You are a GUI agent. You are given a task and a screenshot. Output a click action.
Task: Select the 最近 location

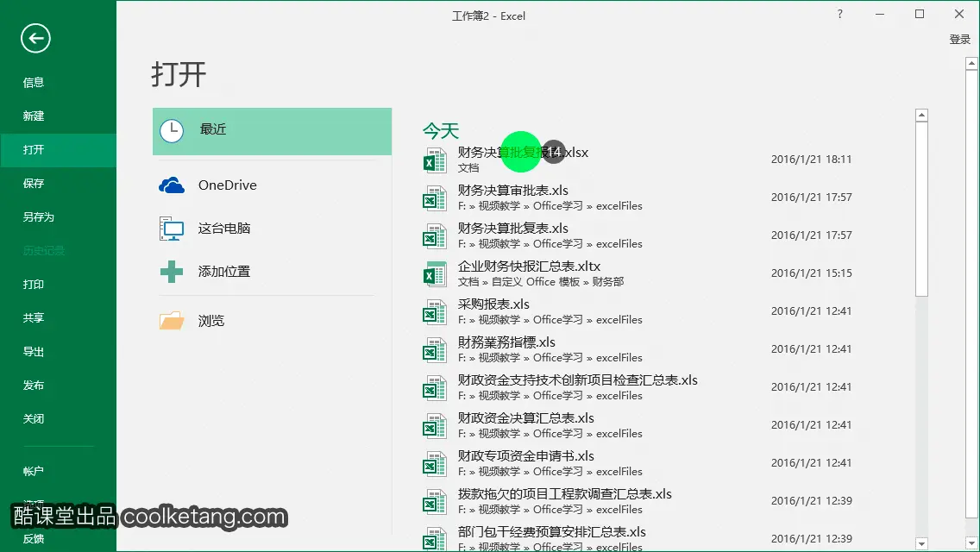tap(272, 131)
